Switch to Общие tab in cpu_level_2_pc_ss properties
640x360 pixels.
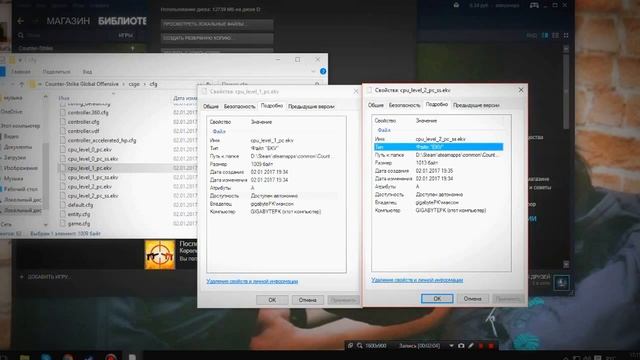[376, 105]
